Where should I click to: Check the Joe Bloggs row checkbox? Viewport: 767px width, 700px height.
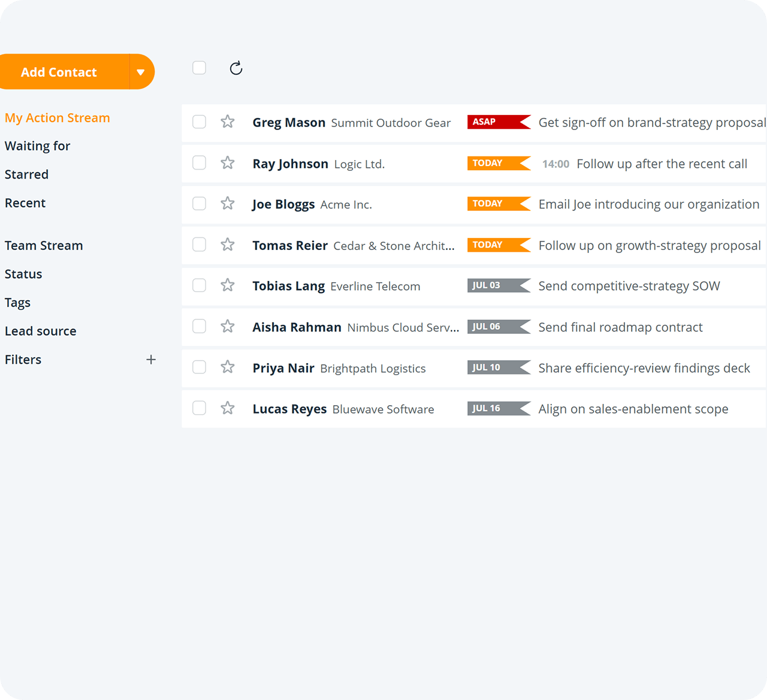(200, 203)
